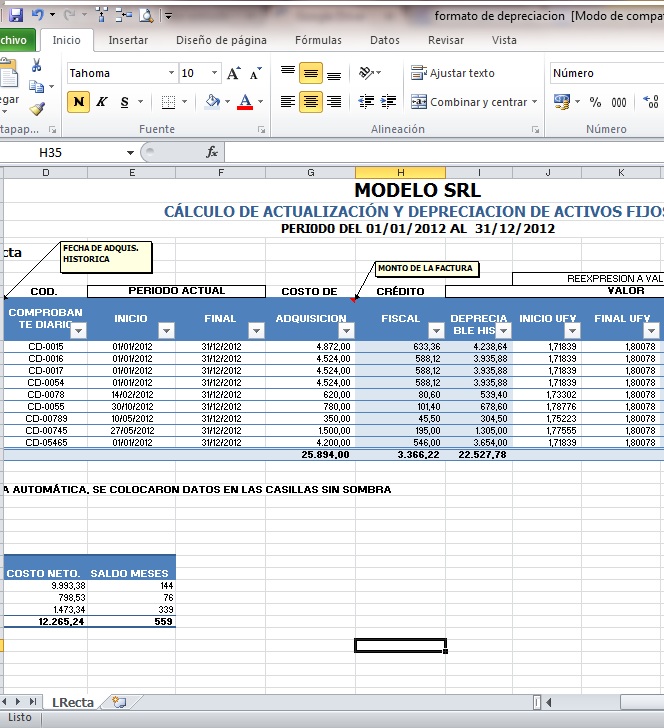Click cell CD-0078 in table

pyautogui.click(x=46, y=395)
